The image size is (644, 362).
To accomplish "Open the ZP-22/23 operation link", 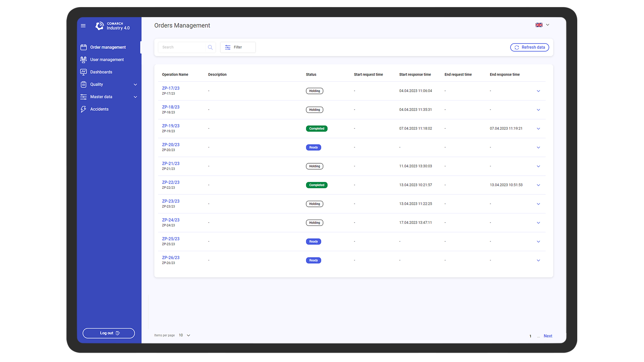I will pos(171,182).
